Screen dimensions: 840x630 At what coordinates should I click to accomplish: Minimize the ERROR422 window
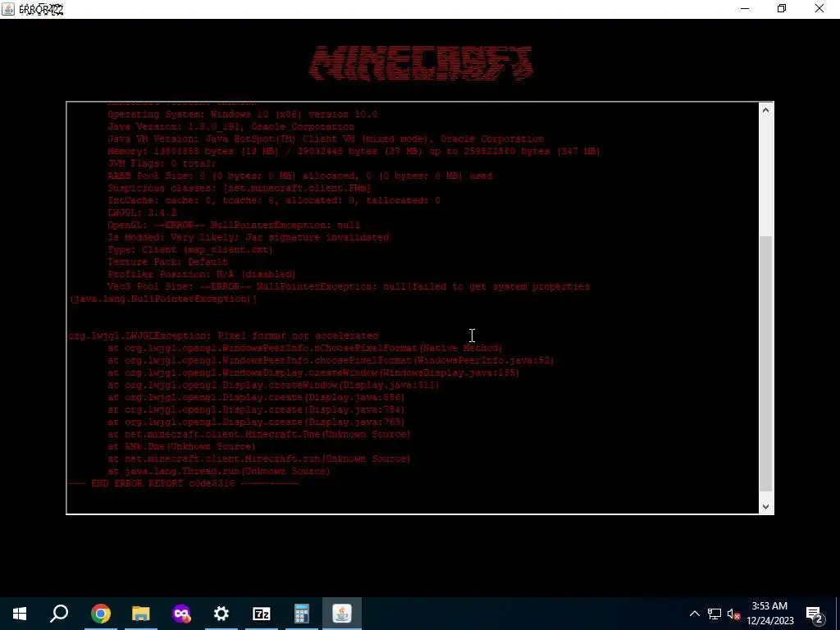coord(745,8)
